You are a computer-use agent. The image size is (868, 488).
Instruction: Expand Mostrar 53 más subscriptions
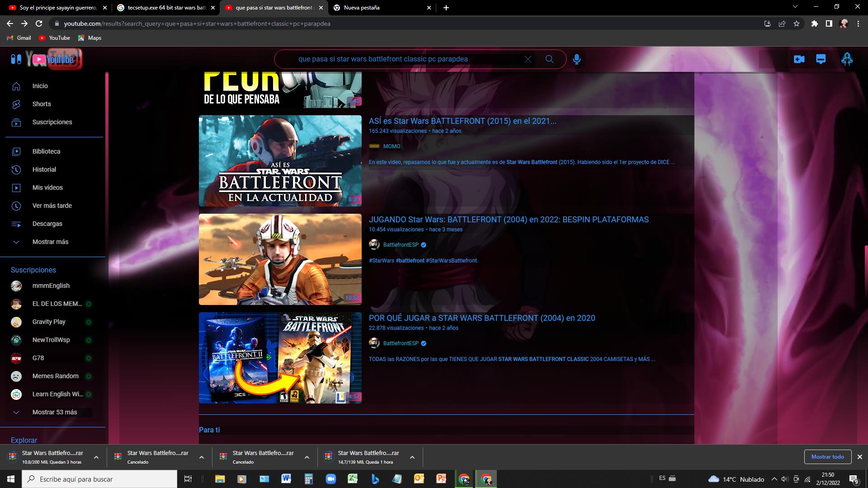tap(54, 412)
